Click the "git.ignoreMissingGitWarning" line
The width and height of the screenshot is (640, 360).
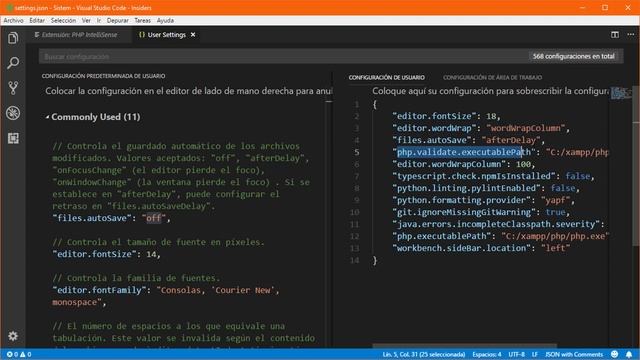coord(481,212)
